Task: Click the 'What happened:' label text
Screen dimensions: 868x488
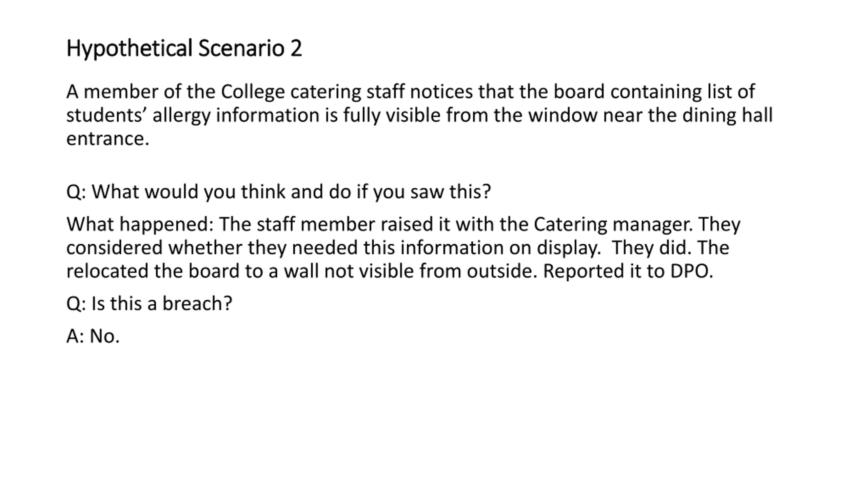Action: [x=140, y=224]
